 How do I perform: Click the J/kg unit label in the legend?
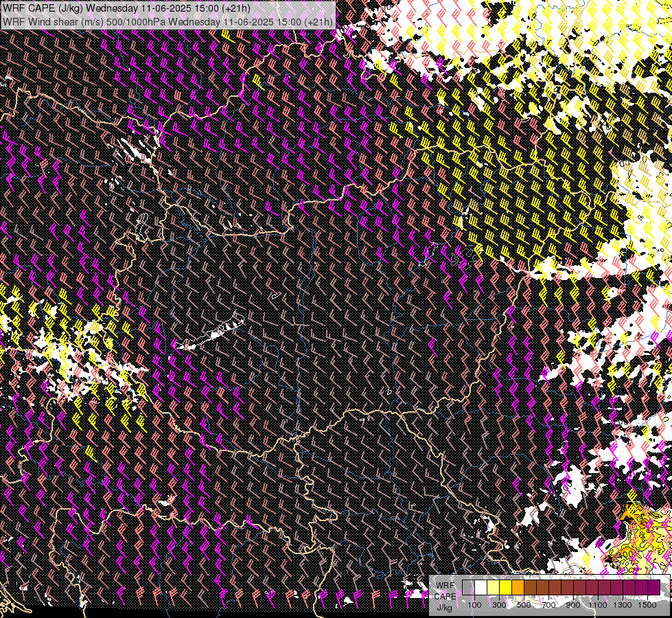tap(444, 608)
